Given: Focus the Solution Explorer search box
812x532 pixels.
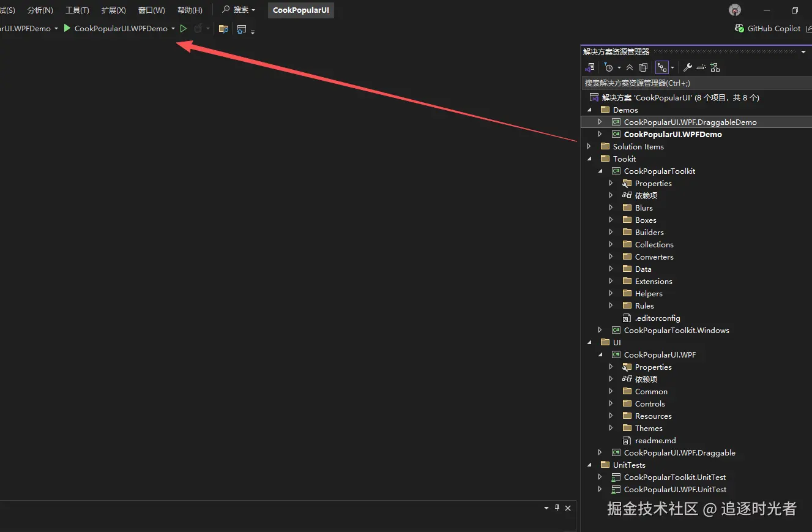Looking at the screenshot, I should tap(696, 83).
